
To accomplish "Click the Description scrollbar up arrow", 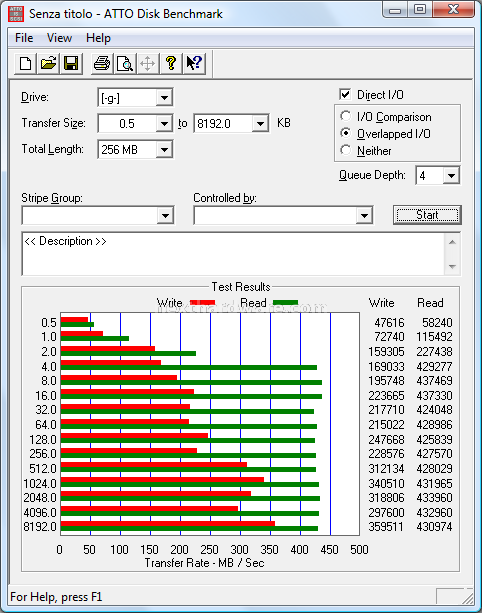I will pyautogui.click(x=452, y=242).
